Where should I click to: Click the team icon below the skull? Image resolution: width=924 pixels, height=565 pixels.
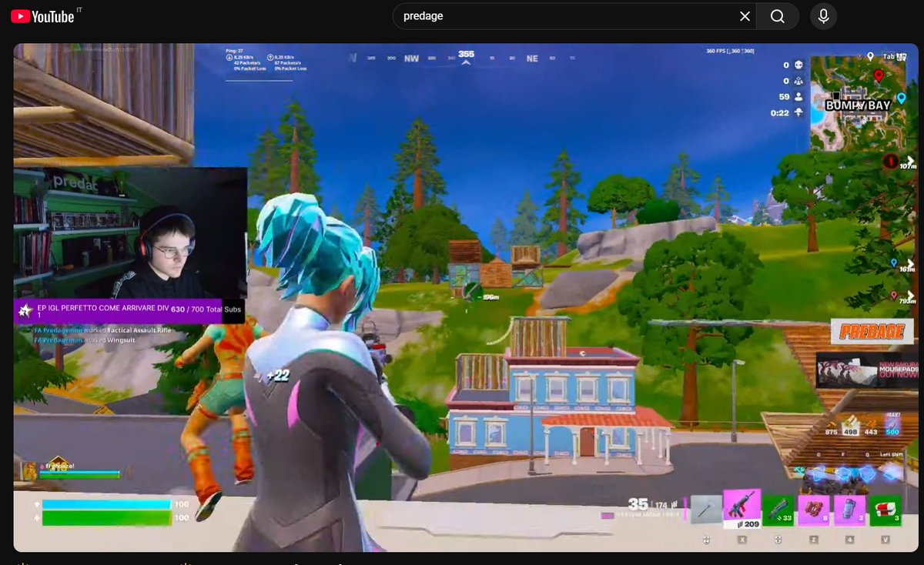coord(798,81)
